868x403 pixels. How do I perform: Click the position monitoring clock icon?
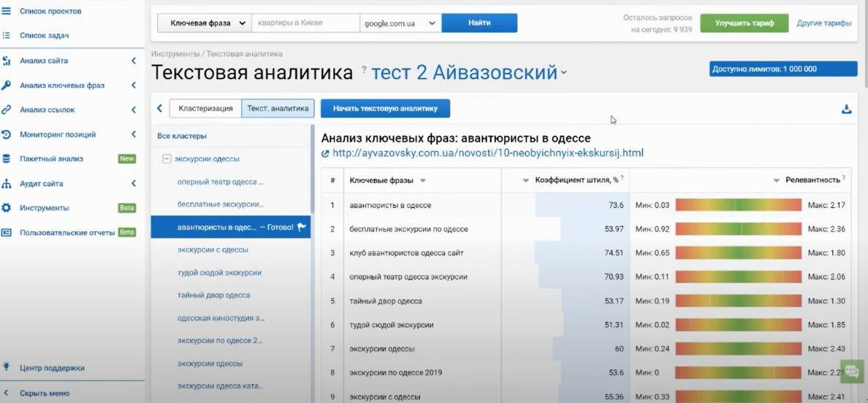[6, 134]
